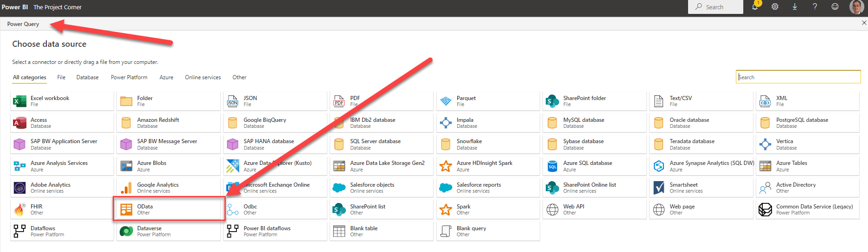Pick the Azure Data Lake Storage Gen2 icon
The image size is (868, 252).
(339, 166)
